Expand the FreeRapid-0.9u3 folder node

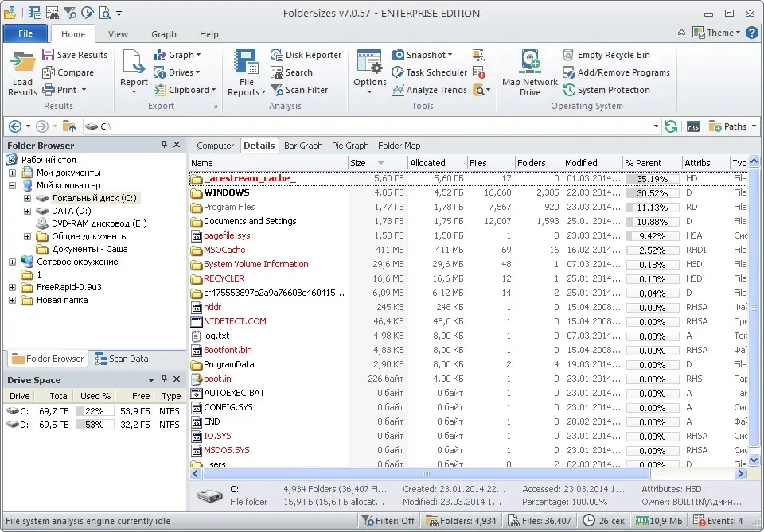[x=12, y=287]
